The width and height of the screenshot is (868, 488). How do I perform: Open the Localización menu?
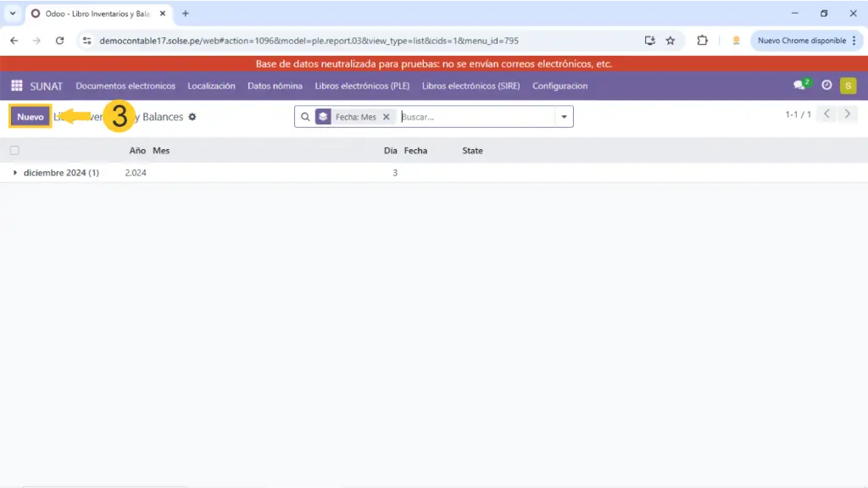tap(211, 86)
